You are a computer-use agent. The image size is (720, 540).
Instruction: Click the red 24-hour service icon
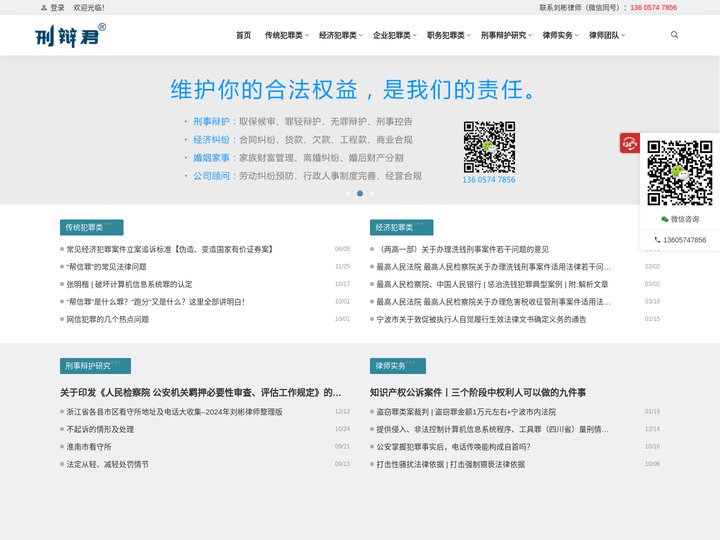pyautogui.click(x=629, y=143)
